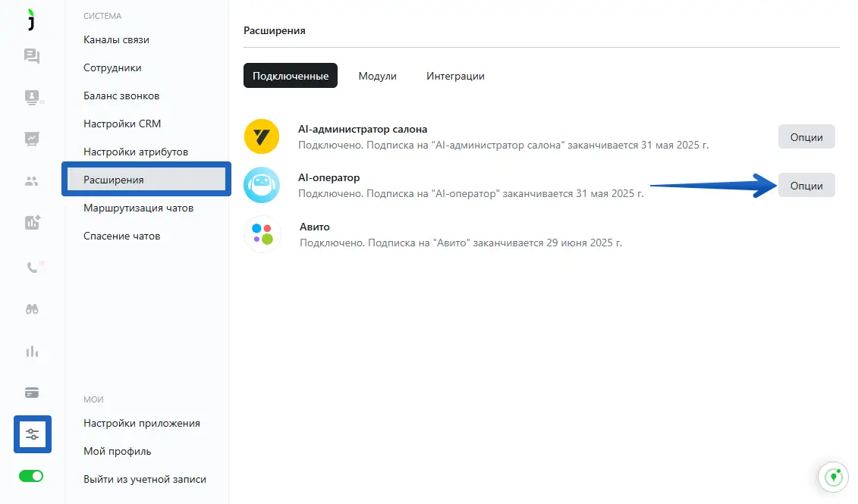Viewport: 858px width, 504px height.
Task: Click the AI-оператор robot icon
Action: coord(262,185)
